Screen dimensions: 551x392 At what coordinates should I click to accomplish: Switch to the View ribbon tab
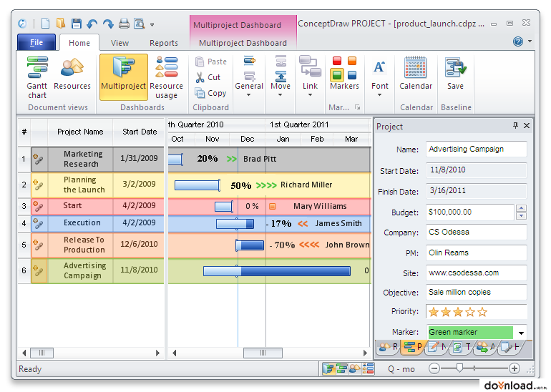120,43
